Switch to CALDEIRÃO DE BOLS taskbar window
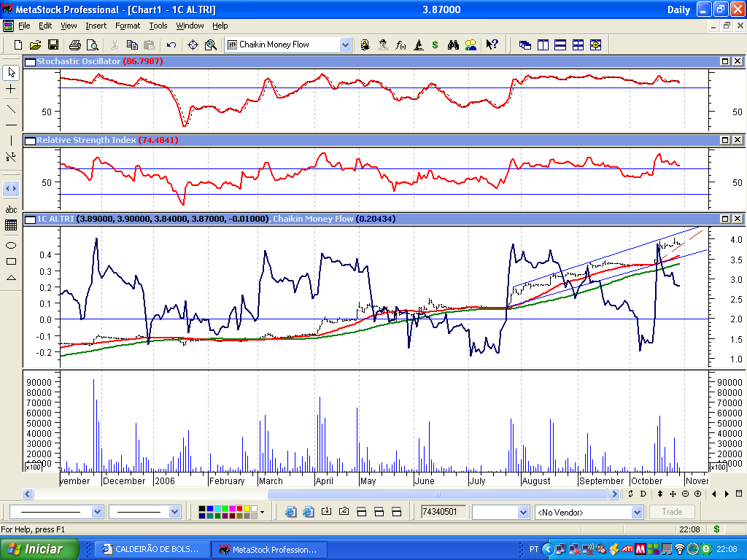 click(152, 549)
